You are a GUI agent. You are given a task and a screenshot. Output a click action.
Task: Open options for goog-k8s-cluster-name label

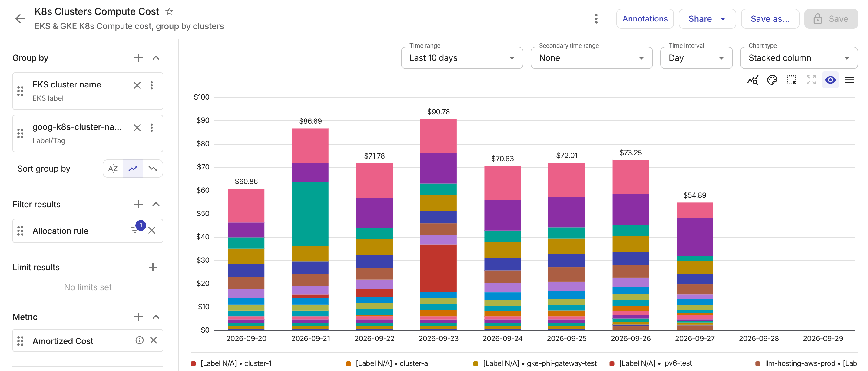(x=152, y=128)
